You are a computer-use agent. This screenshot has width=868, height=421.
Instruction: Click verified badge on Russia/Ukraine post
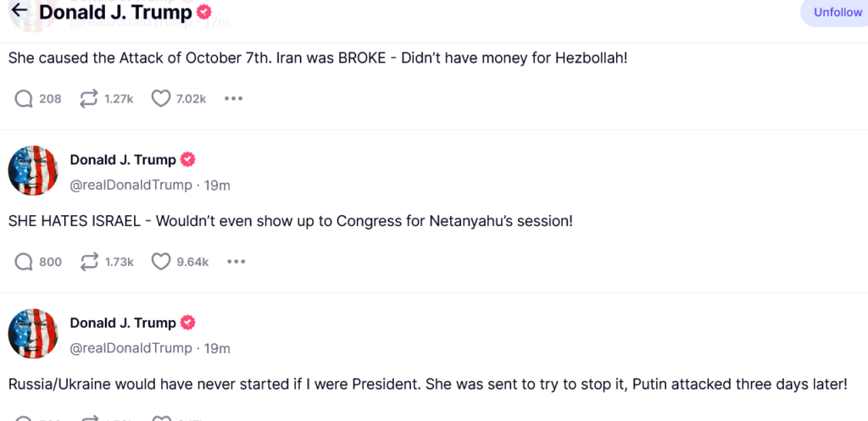tap(189, 323)
